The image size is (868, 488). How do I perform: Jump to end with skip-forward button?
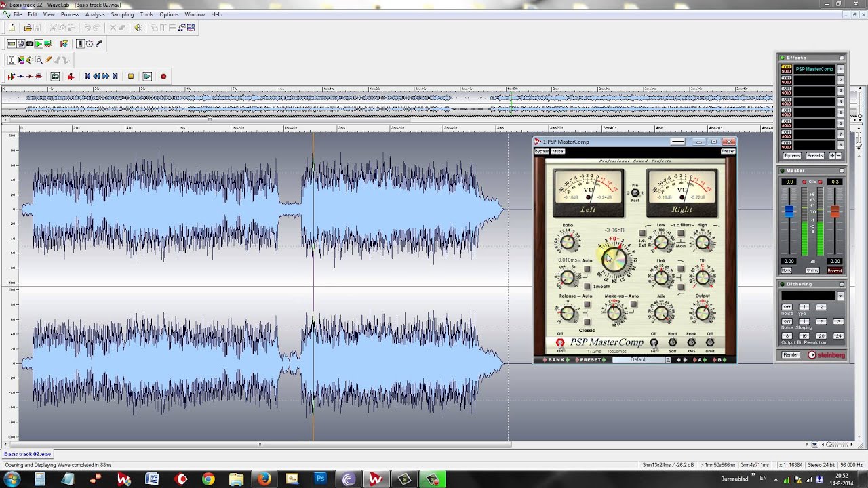(x=115, y=77)
